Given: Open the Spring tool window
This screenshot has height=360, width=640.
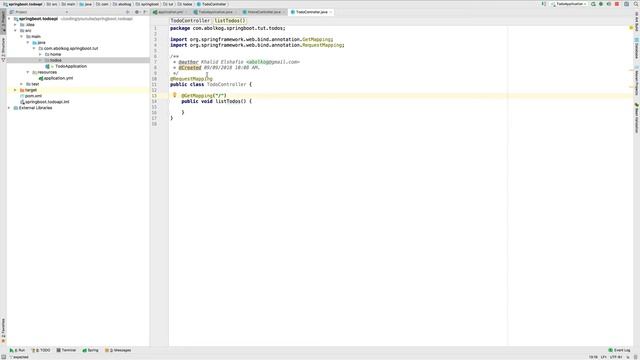Looking at the screenshot, I should [x=91, y=350].
